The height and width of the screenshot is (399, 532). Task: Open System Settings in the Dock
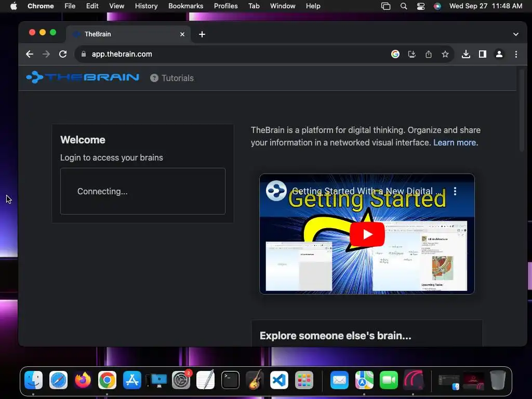181,380
